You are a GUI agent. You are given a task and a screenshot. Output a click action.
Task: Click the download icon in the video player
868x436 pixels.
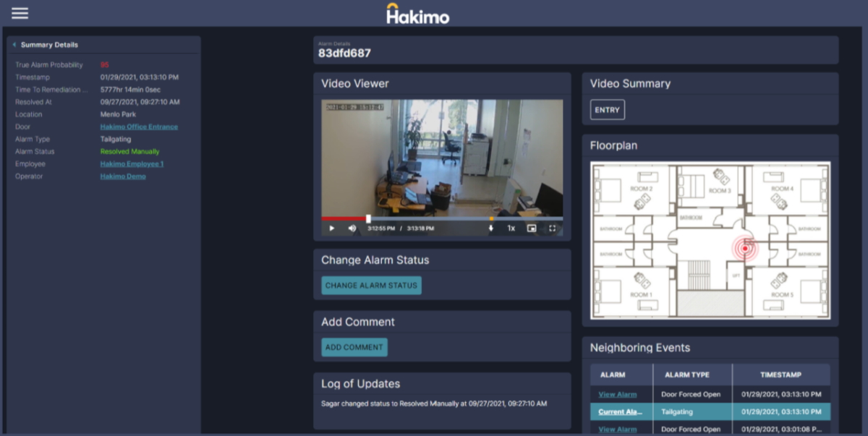click(x=492, y=228)
